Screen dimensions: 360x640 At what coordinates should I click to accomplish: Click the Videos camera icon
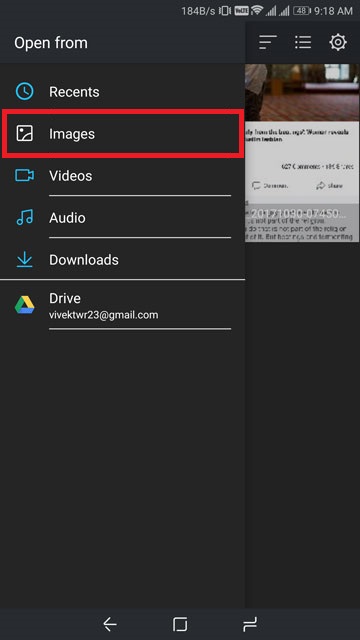[x=24, y=176]
